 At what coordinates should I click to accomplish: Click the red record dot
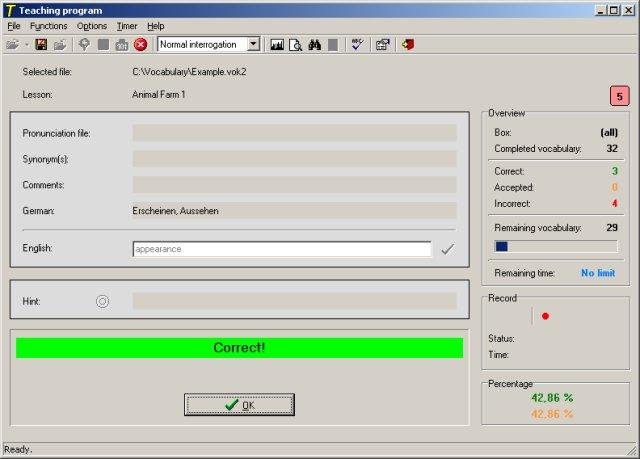pos(545,316)
